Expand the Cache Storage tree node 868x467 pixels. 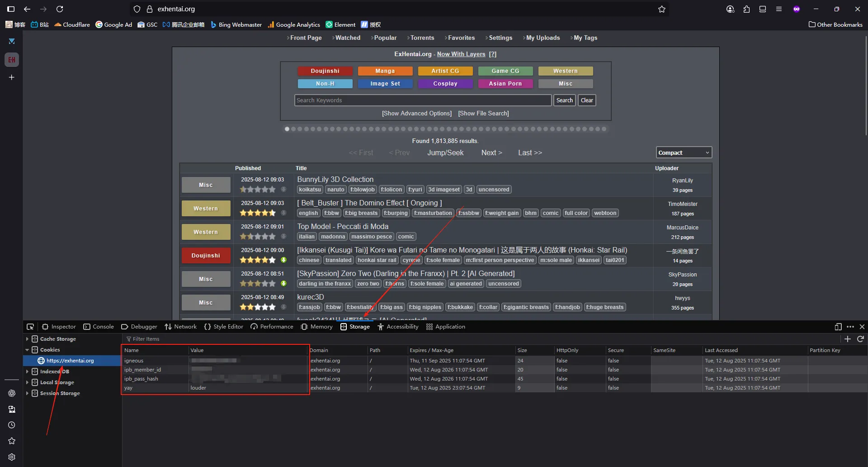[27, 339]
